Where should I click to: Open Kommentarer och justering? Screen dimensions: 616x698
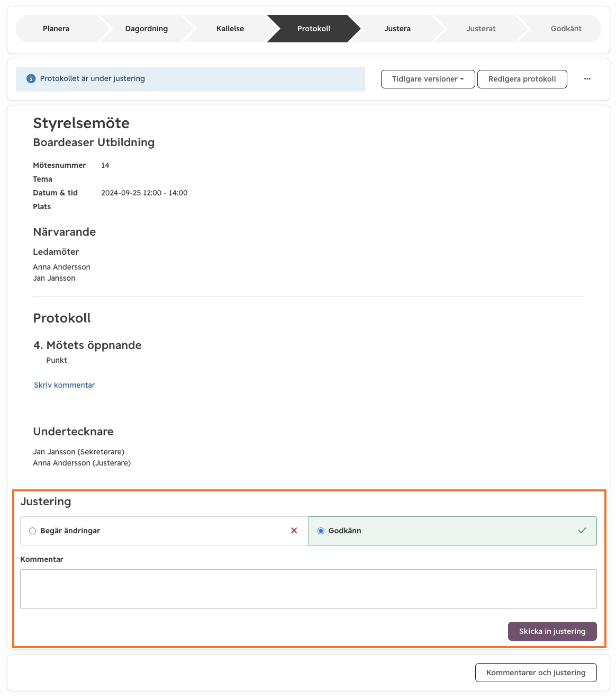[536, 673]
